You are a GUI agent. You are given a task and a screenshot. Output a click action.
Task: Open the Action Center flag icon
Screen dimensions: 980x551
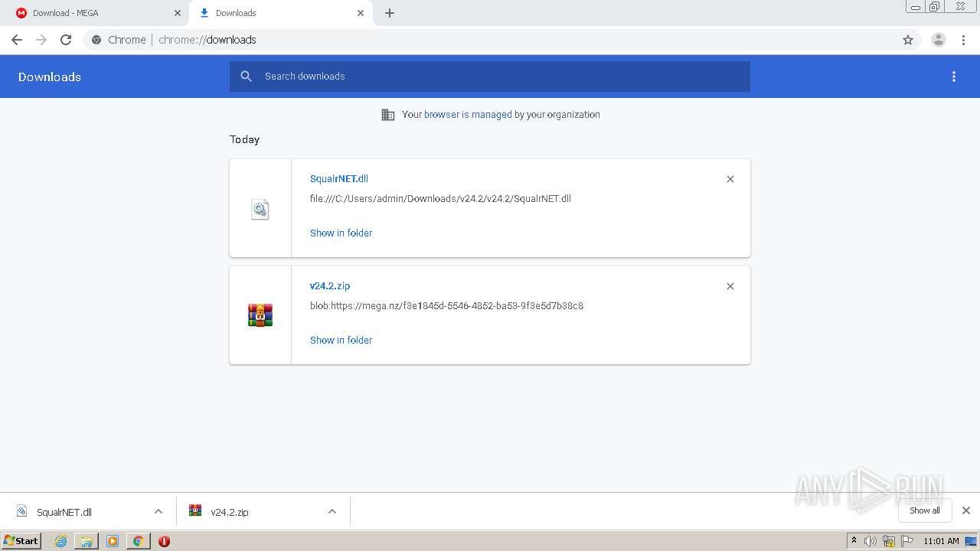tap(907, 541)
